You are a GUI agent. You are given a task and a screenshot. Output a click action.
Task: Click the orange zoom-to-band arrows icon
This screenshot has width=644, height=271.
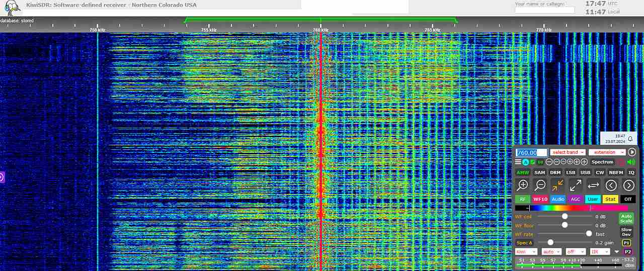[557, 186]
